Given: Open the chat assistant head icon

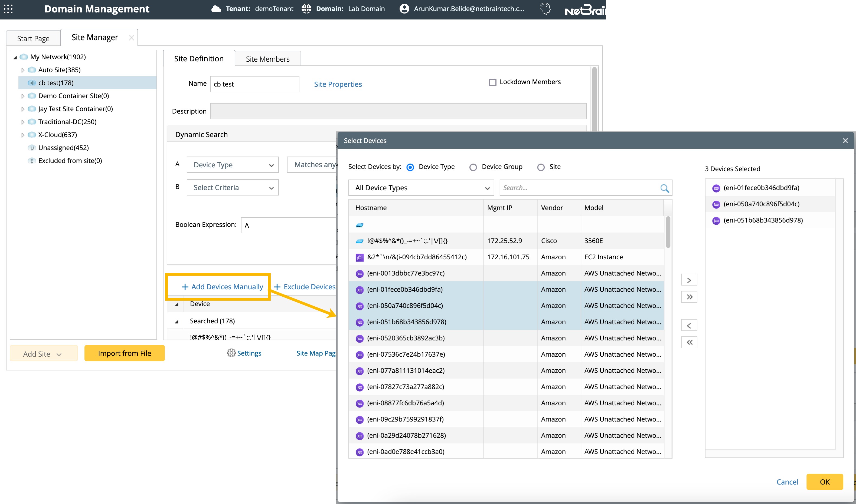Looking at the screenshot, I should [545, 9].
